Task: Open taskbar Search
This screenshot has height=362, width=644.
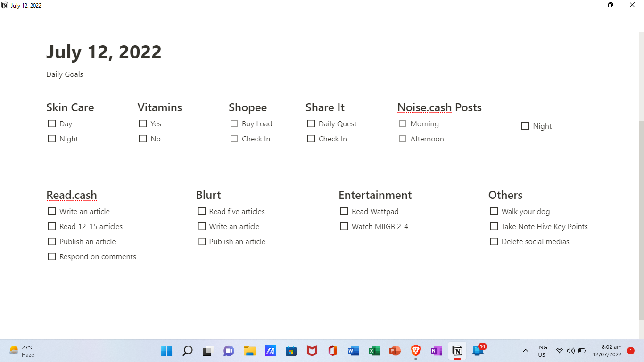Action: tap(188, 351)
